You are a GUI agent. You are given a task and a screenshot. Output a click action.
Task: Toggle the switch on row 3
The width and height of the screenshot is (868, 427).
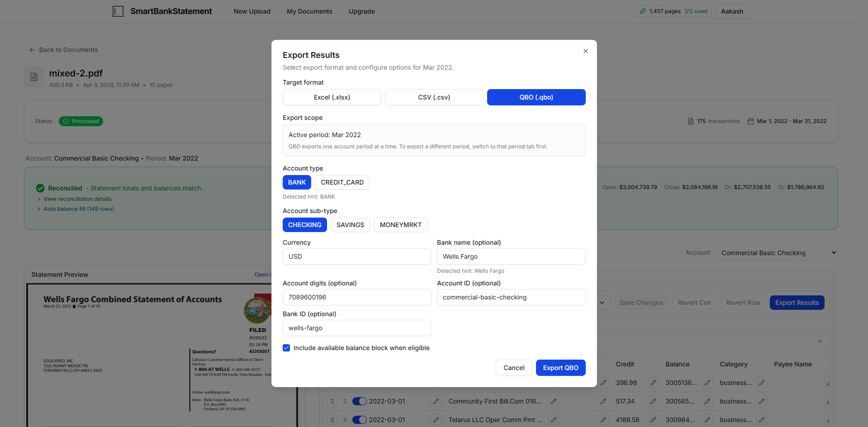pyautogui.click(x=360, y=419)
